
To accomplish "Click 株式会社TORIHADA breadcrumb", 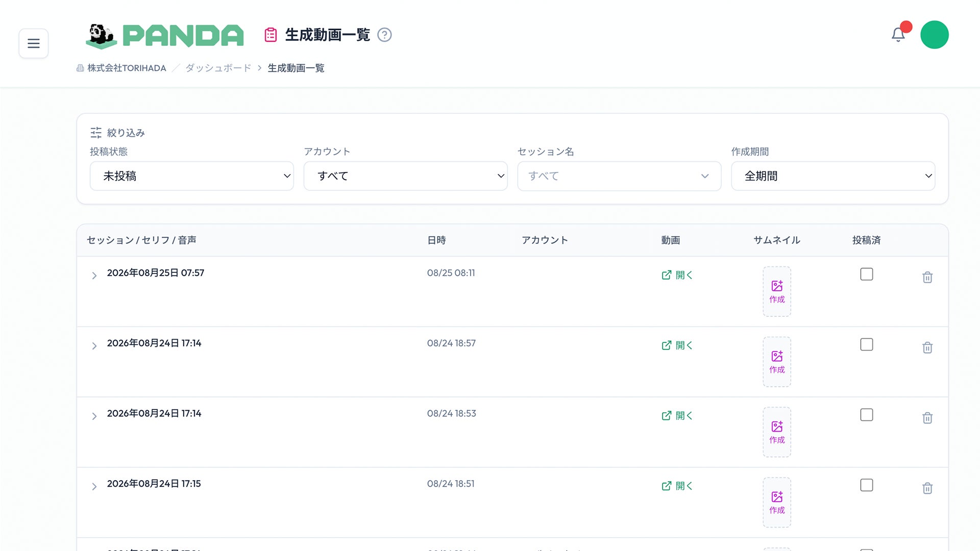I will (121, 68).
